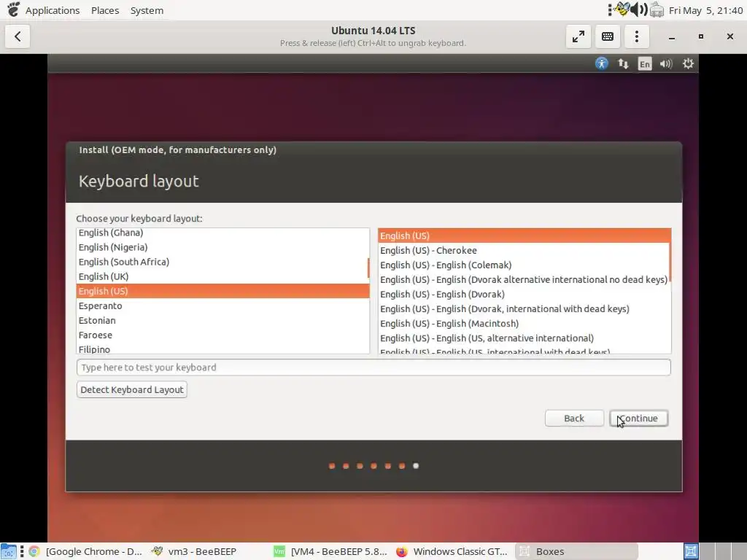Click the keyboard test input field
The width and height of the screenshot is (747, 560).
(x=373, y=367)
